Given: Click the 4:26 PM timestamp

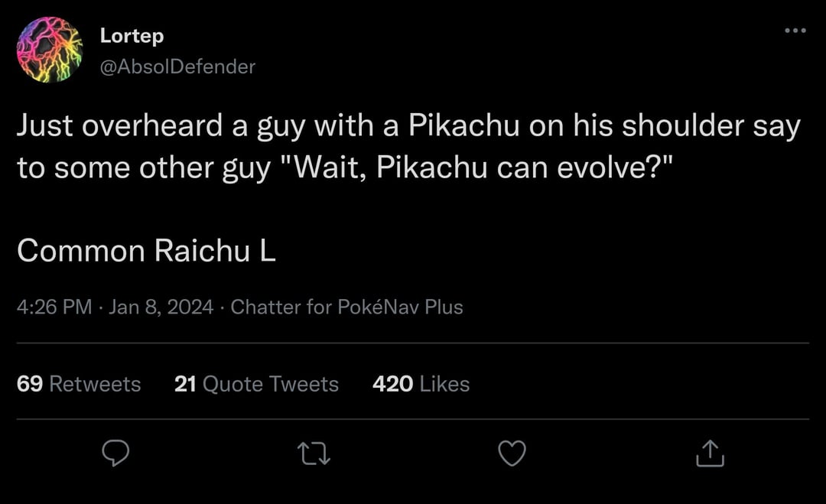Looking at the screenshot, I should (54, 307).
